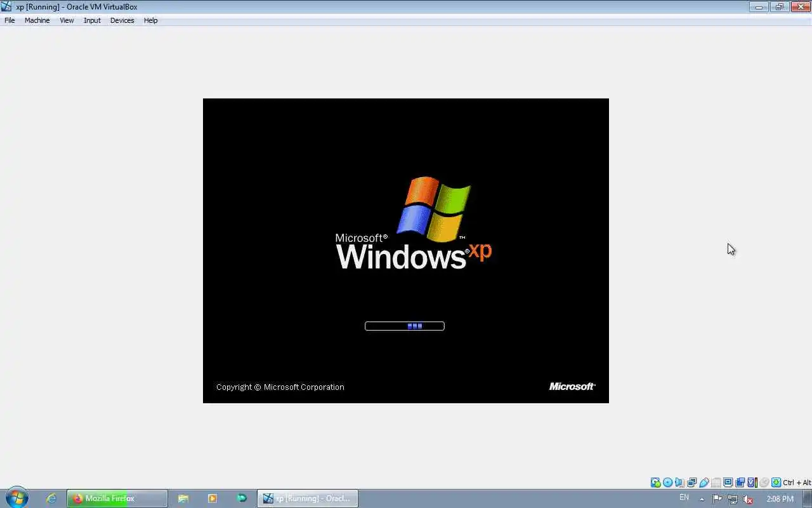The height and width of the screenshot is (508, 812).
Task: Click the audio status indicator in VirtualBox
Action: click(x=679, y=483)
